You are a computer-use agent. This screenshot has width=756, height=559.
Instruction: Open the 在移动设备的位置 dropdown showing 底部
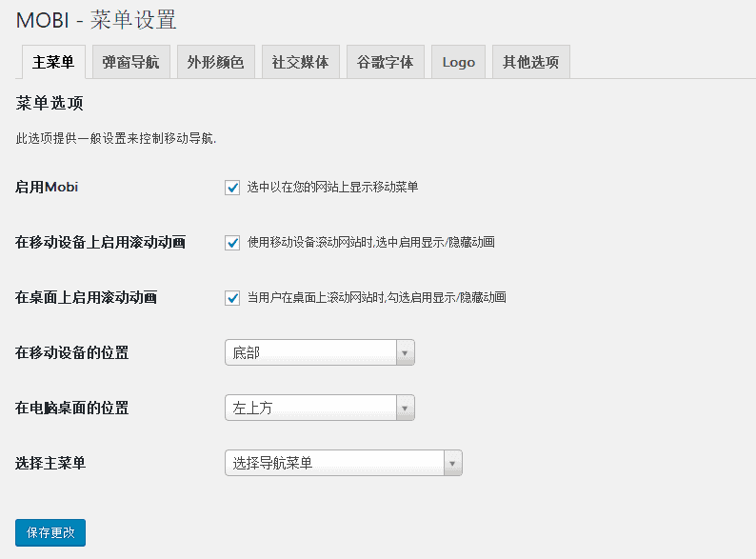coord(319,352)
